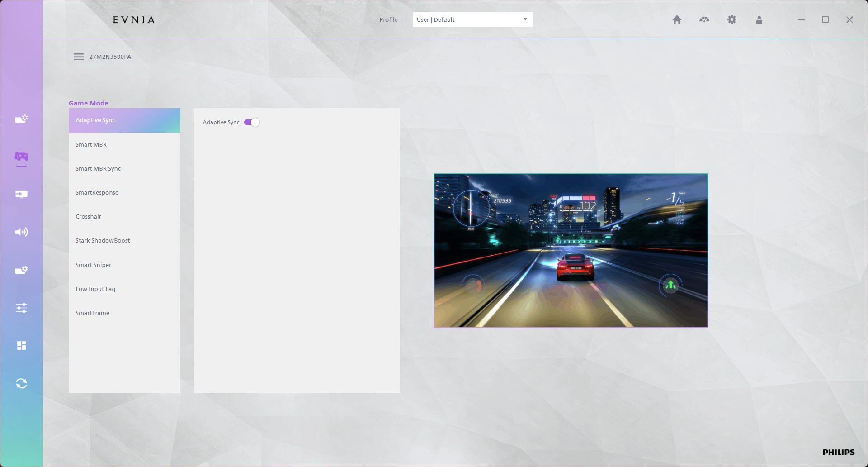Open the four-tile layout sidebar icon
The image size is (868, 467).
pos(21,346)
